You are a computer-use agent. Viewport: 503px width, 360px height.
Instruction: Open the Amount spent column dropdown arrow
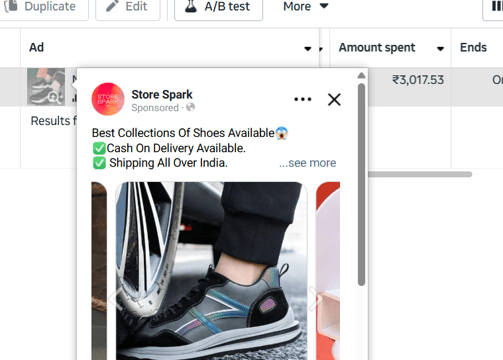[440, 49]
